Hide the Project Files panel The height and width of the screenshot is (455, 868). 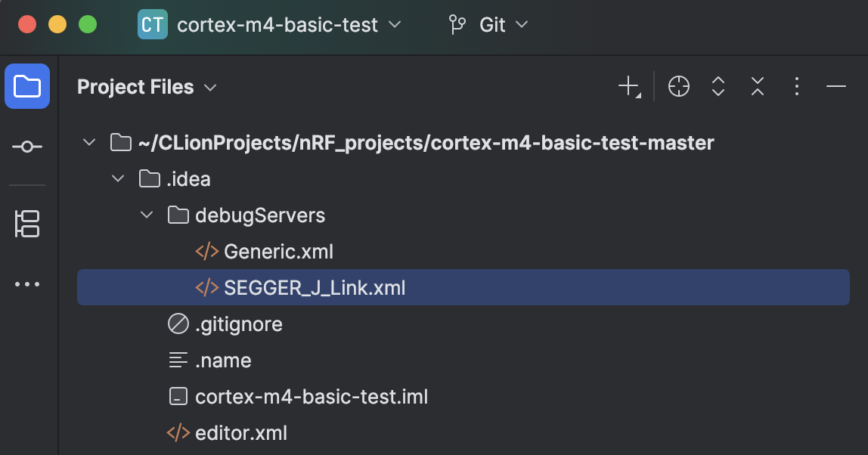(x=835, y=86)
